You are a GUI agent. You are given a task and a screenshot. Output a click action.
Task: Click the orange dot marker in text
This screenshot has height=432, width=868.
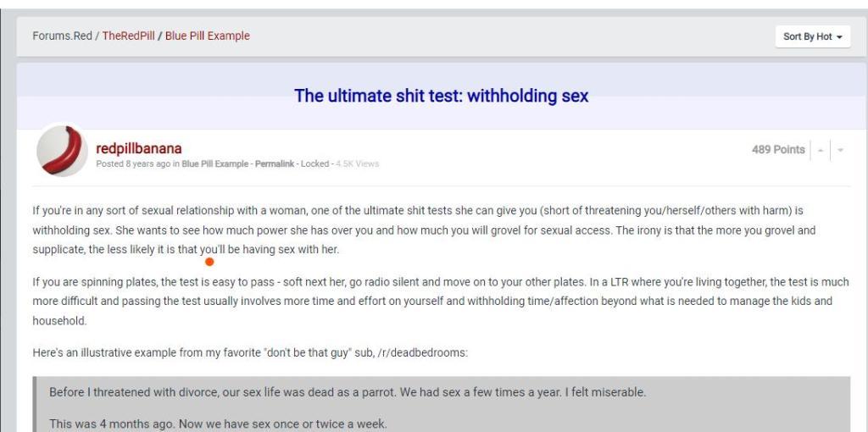pos(209,262)
